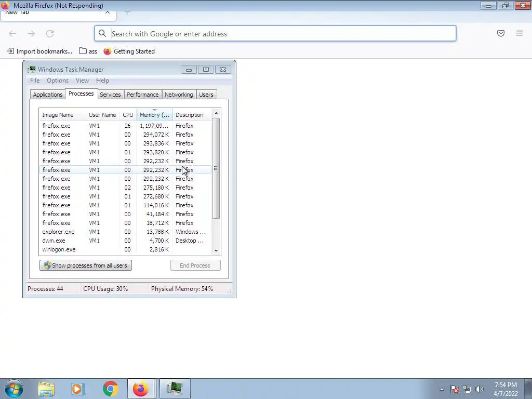
Task: Open the Help menu in Task Manager
Action: 102,81
